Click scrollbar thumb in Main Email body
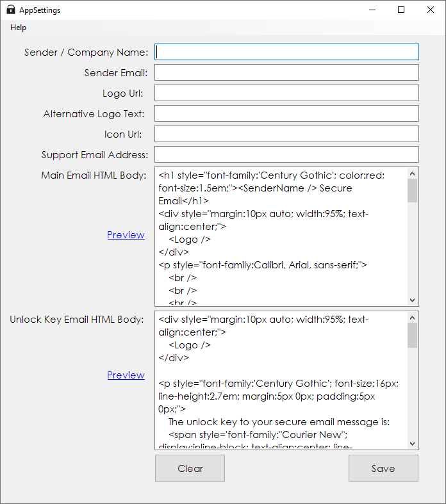Viewport: 446px width, 504px height. coord(412,191)
